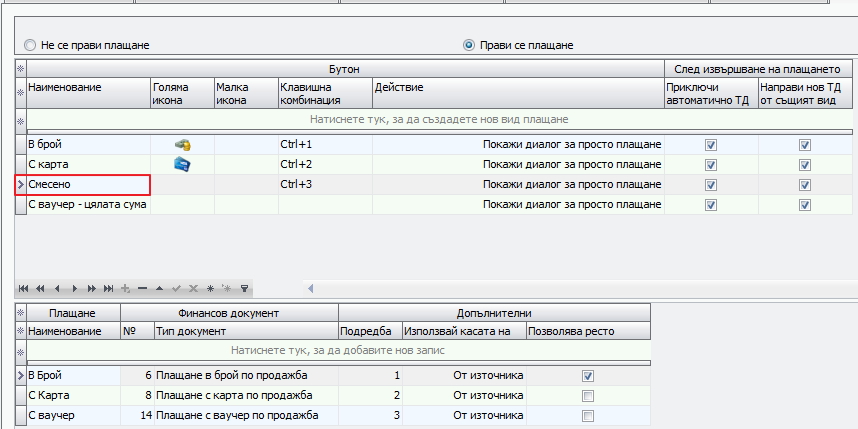Toggle Приключи автоматично ТД for Смесено
858x429 pixels.
coord(711,185)
